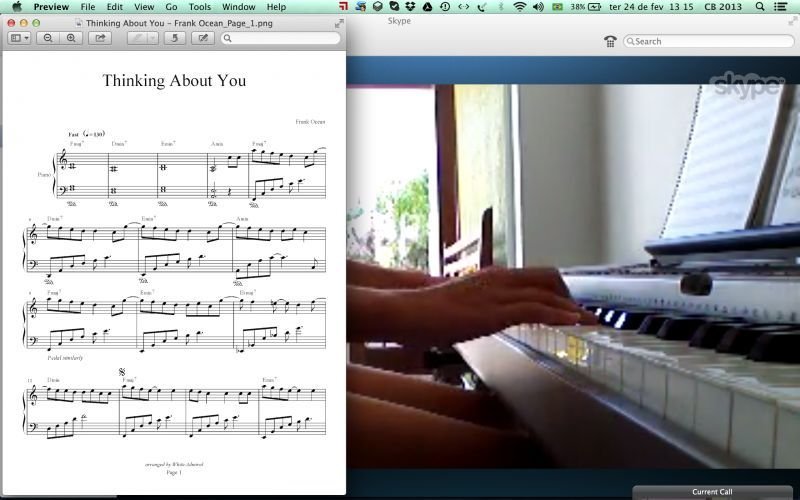The image size is (800, 500).
Task: Open the Tools menu
Action: click(x=199, y=7)
